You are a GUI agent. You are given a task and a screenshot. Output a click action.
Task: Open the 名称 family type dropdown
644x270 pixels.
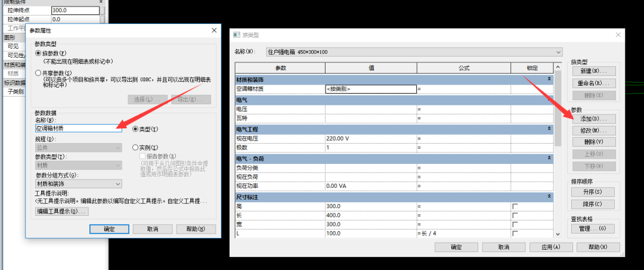[x=414, y=52]
